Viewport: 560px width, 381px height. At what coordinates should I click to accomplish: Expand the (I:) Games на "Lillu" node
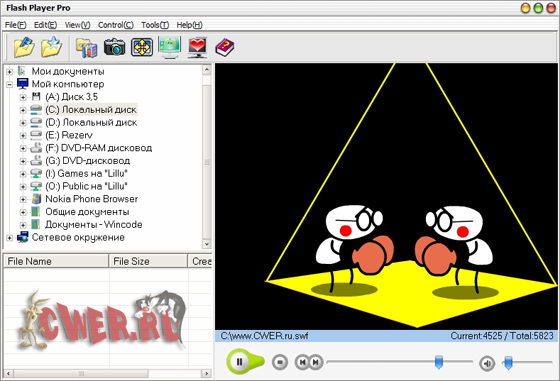tap(23, 174)
